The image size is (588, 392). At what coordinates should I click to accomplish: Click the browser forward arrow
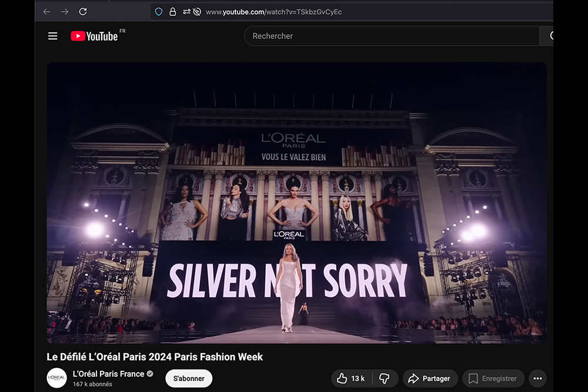(x=65, y=12)
